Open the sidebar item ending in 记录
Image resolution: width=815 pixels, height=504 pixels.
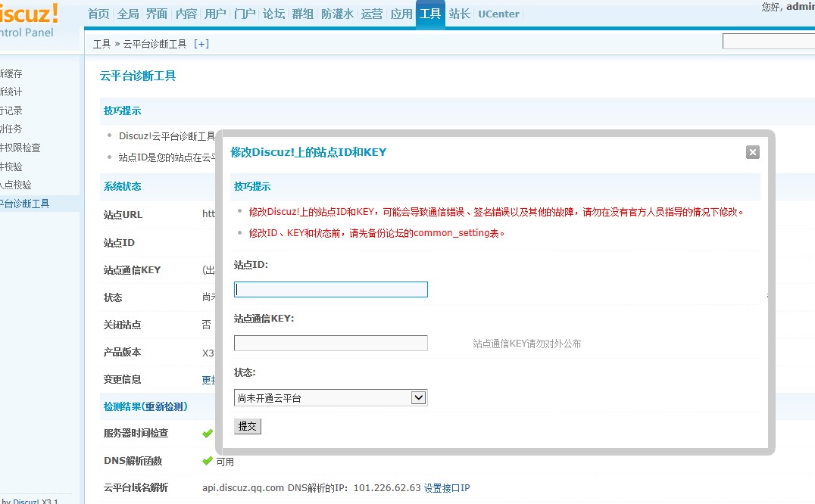click(11, 110)
